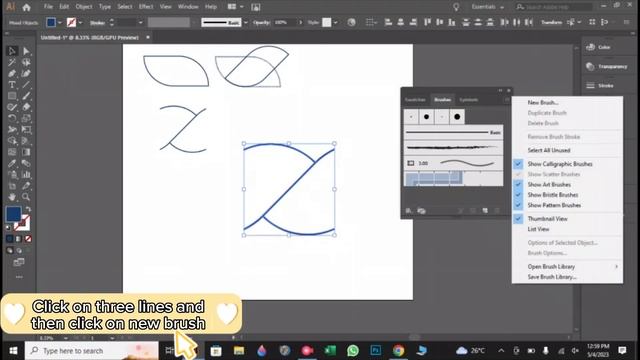Open fill color dropdown in control bar
Image resolution: width=640 pixels, height=360 pixels.
[x=60, y=22]
